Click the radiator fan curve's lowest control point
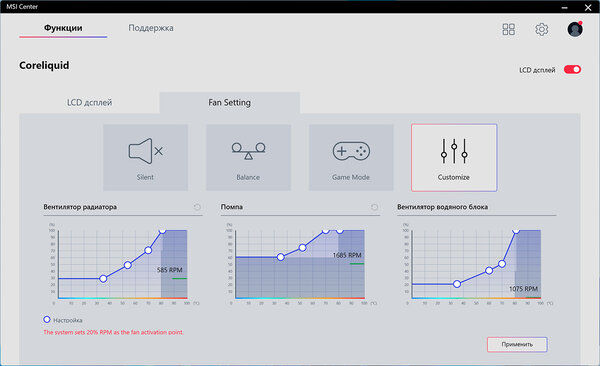This screenshot has width=600, height=366. (103, 279)
